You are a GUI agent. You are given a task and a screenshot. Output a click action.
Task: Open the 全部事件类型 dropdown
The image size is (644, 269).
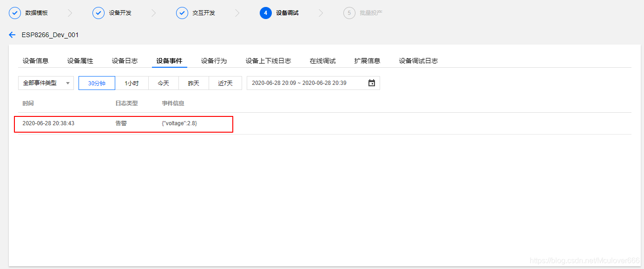click(x=46, y=83)
